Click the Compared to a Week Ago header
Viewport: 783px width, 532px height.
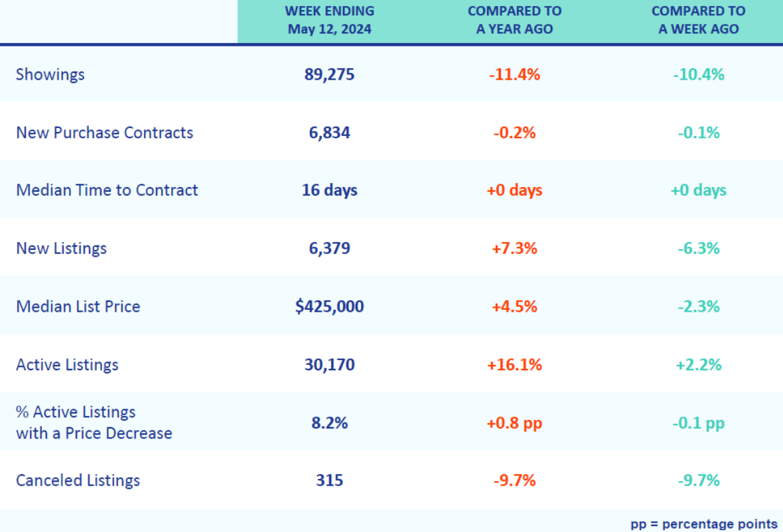pos(698,20)
